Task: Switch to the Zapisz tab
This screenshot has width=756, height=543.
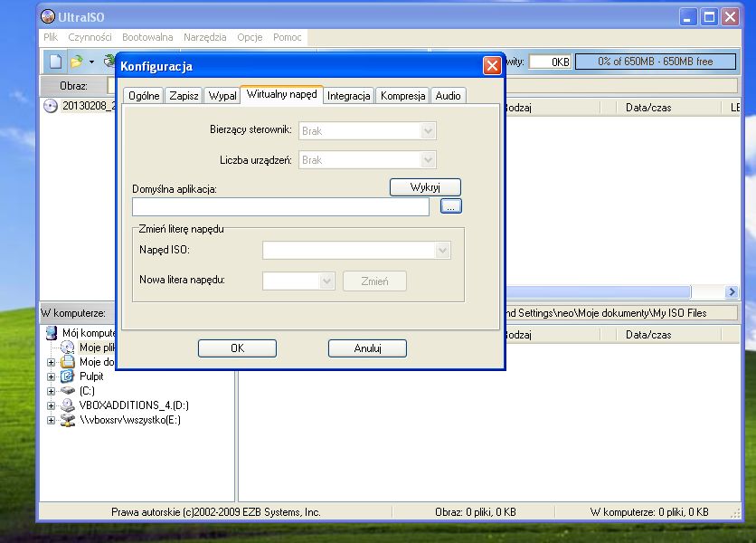Action: click(x=184, y=96)
